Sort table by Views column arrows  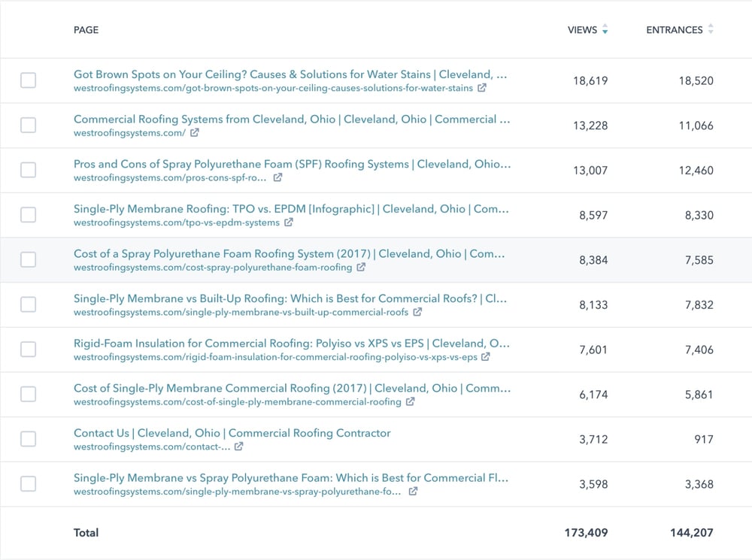pos(605,30)
